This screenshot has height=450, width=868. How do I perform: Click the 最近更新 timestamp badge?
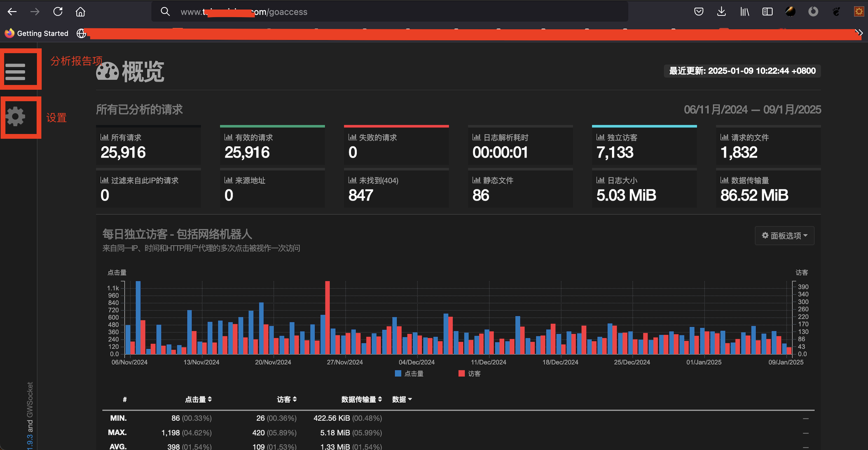click(x=742, y=71)
